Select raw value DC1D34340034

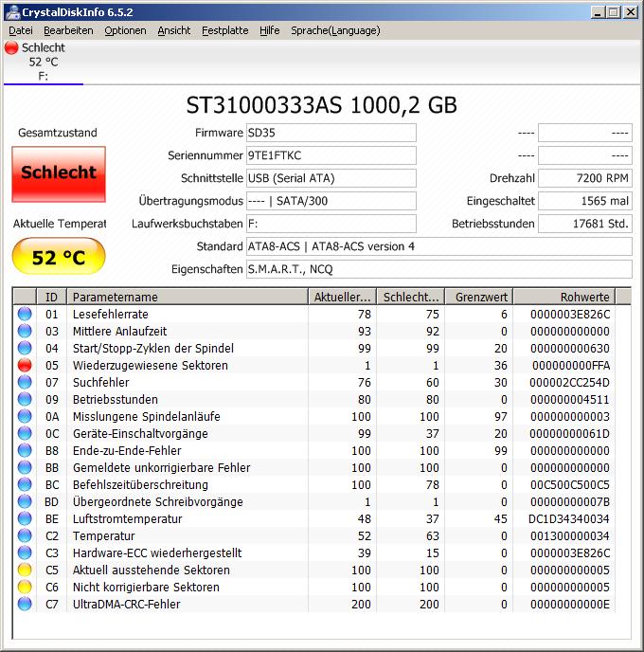(x=569, y=519)
